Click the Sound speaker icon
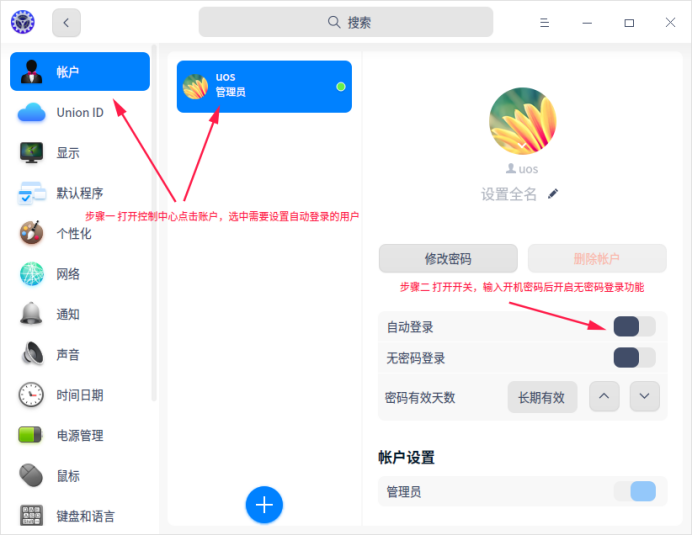692x535 pixels. coord(33,354)
